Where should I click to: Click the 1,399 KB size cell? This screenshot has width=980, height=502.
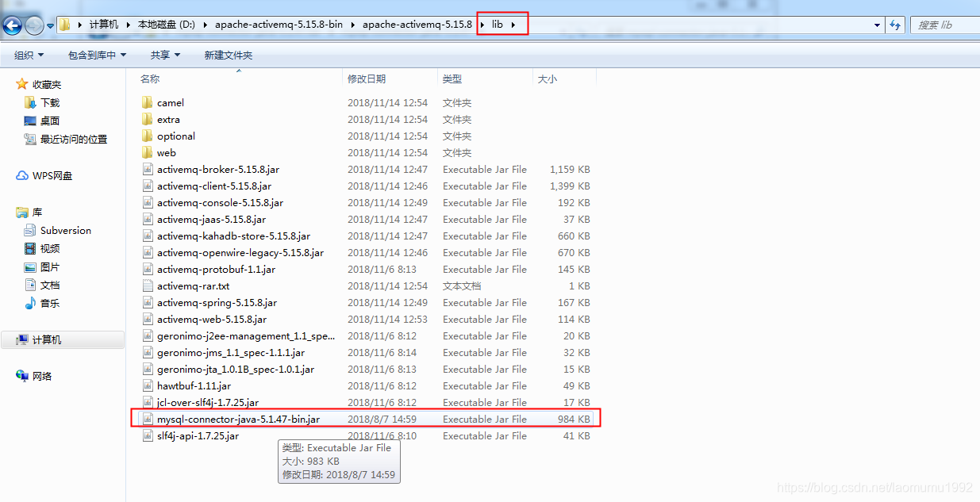(570, 186)
